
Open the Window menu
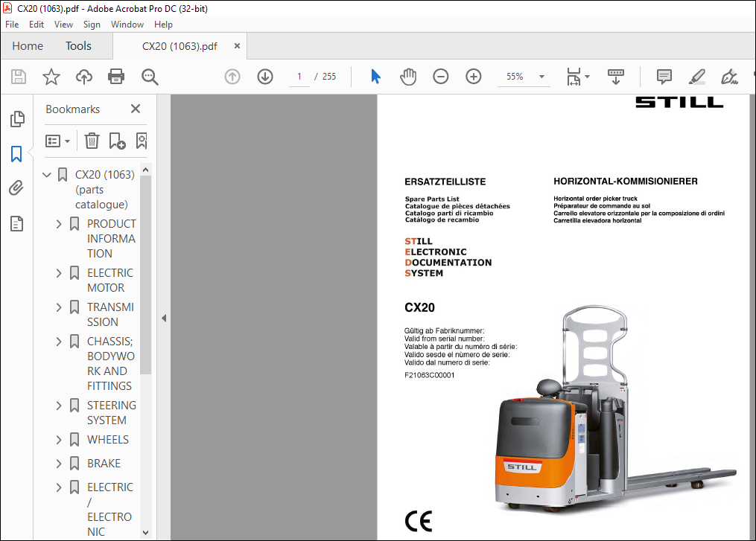pyautogui.click(x=127, y=24)
